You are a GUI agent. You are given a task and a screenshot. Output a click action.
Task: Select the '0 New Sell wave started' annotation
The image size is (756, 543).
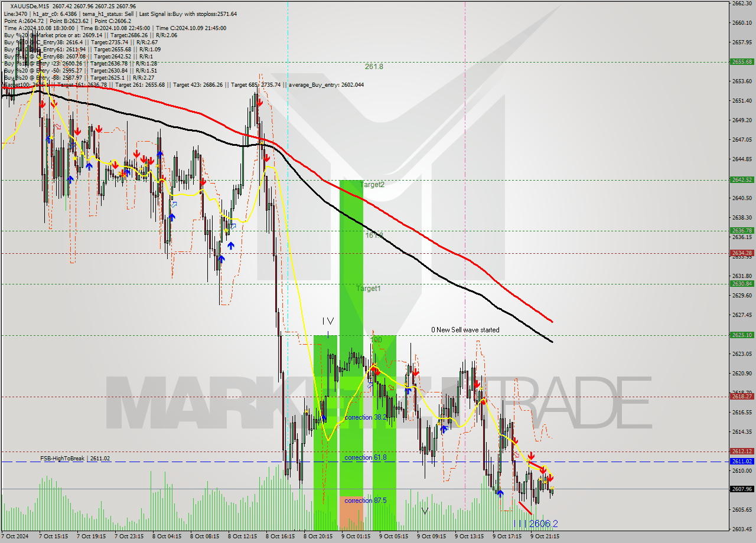pyautogui.click(x=465, y=330)
